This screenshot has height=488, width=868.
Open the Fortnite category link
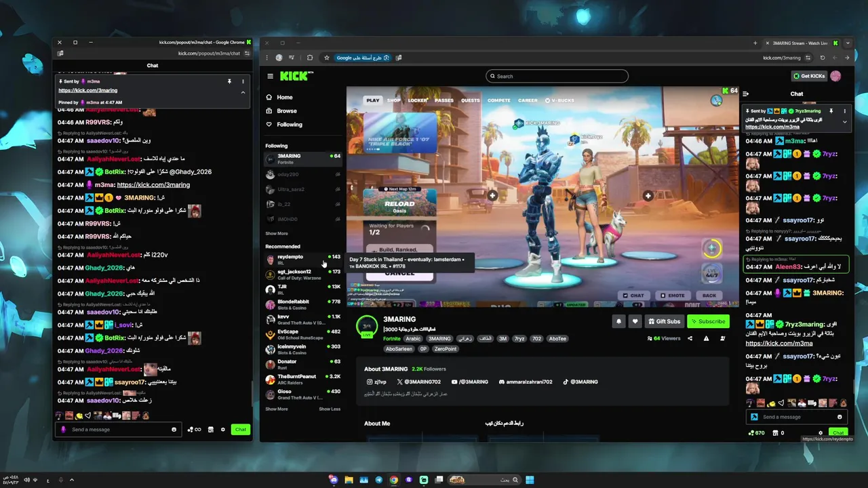[392, 339]
